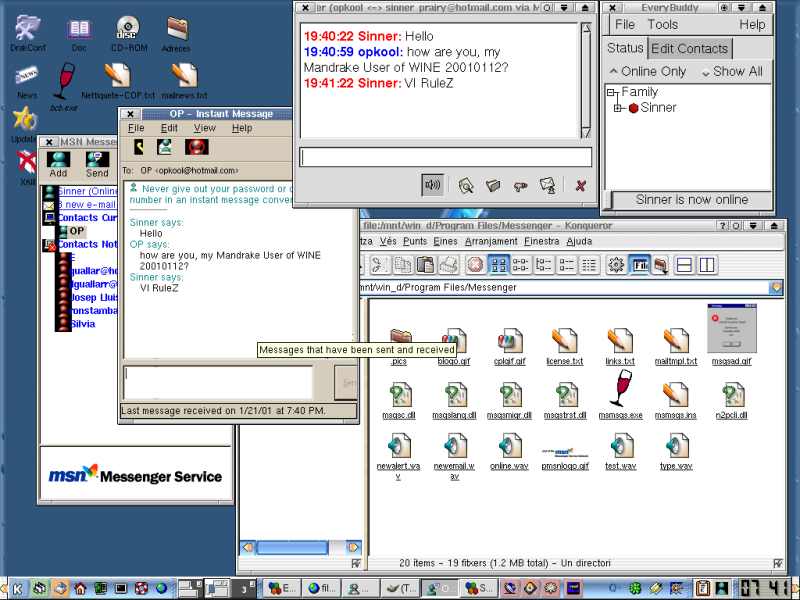Open File menu in OP Instant Message window
This screenshot has height=600, width=800.
click(x=136, y=128)
